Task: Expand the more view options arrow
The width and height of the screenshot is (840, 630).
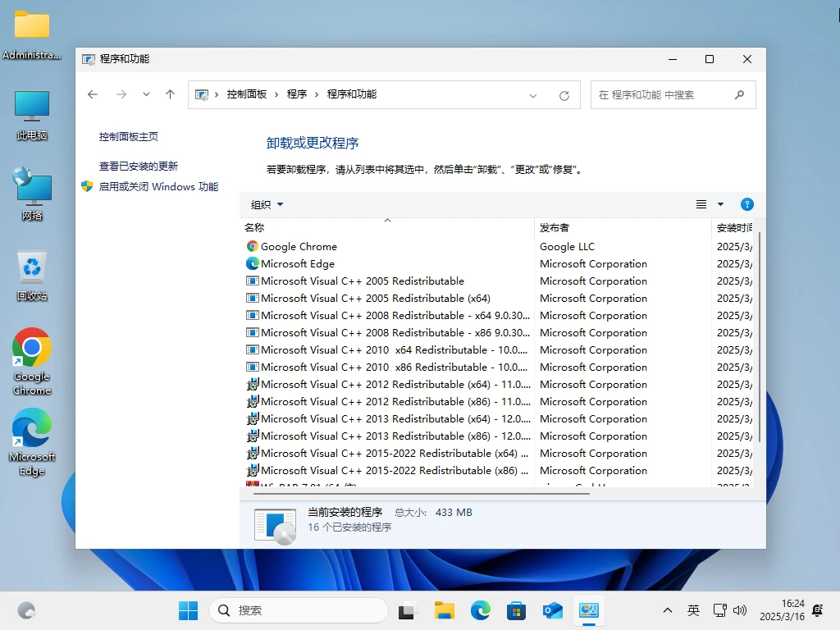Action: 720,204
